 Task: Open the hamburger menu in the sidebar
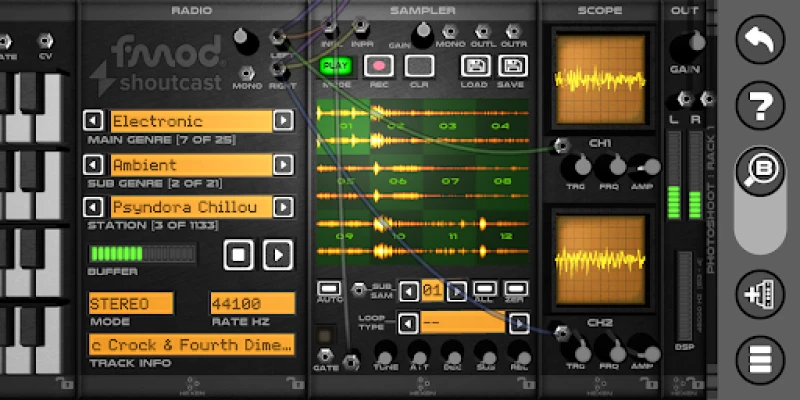[x=759, y=358]
